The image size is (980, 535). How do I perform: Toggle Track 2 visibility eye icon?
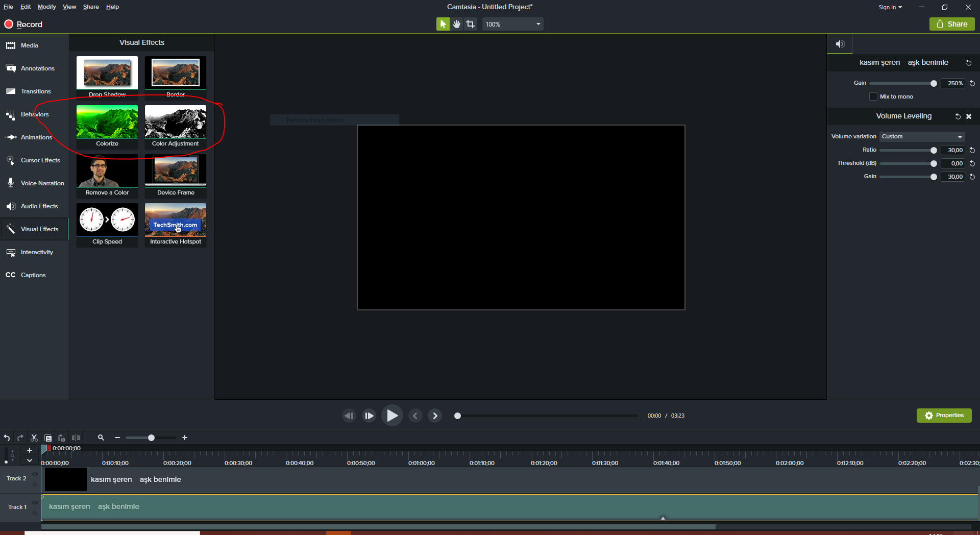pos(35,474)
